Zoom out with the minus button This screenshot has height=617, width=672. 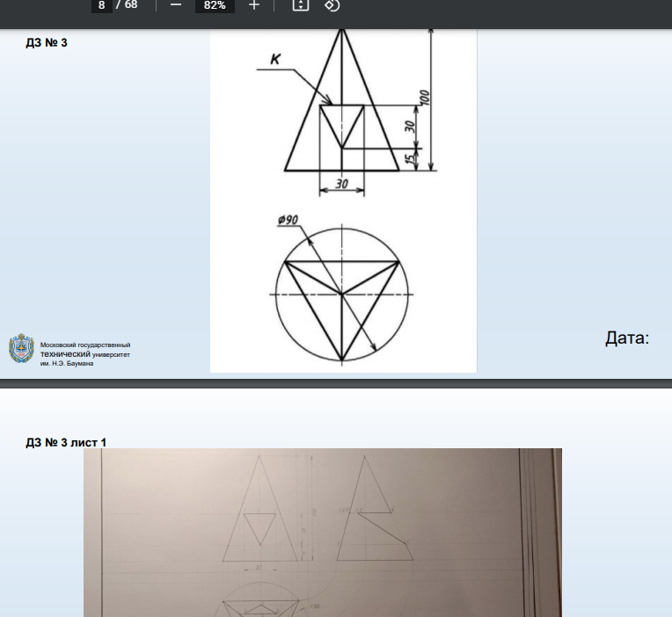[176, 5]
